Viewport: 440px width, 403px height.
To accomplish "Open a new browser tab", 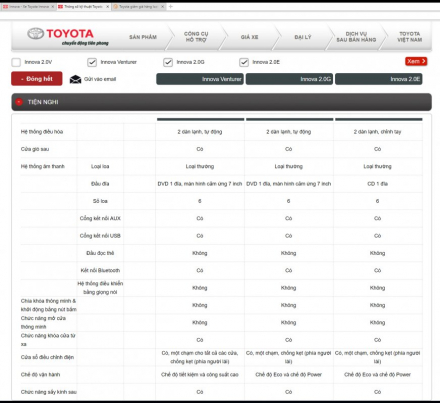I will [x=171, y=7].
